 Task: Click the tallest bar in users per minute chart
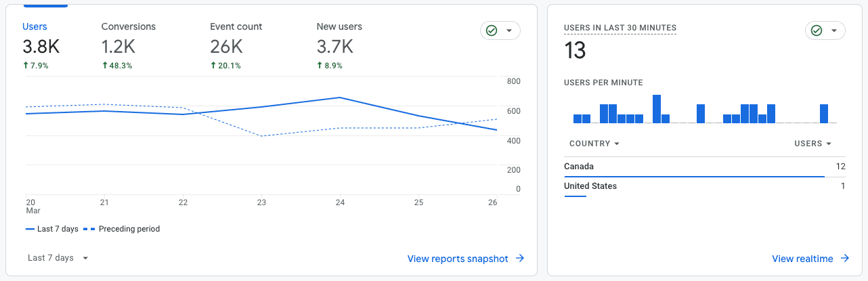pos(656,109)
